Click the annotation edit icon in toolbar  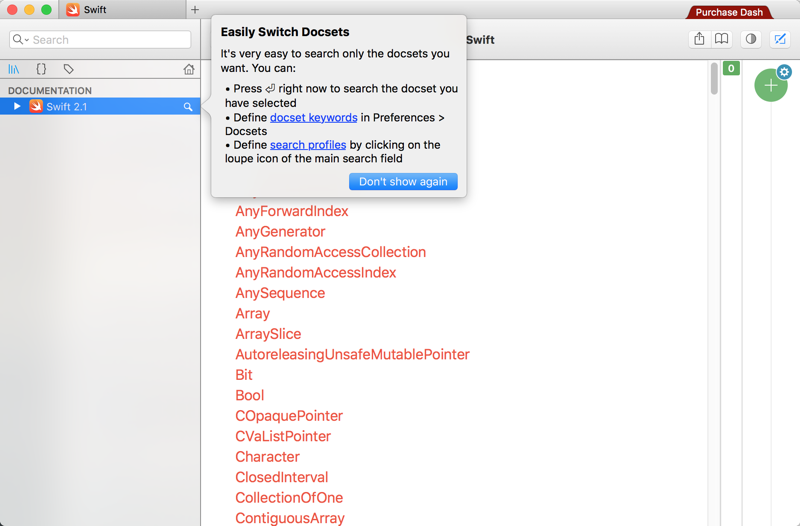click(780, 39)
